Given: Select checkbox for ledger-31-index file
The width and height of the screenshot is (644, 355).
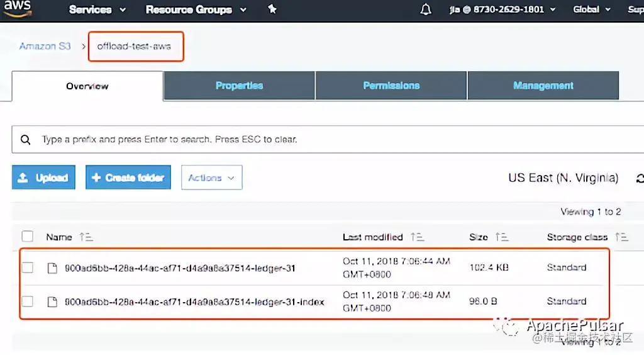Looking at the screenshot, I should click(28, 301).
